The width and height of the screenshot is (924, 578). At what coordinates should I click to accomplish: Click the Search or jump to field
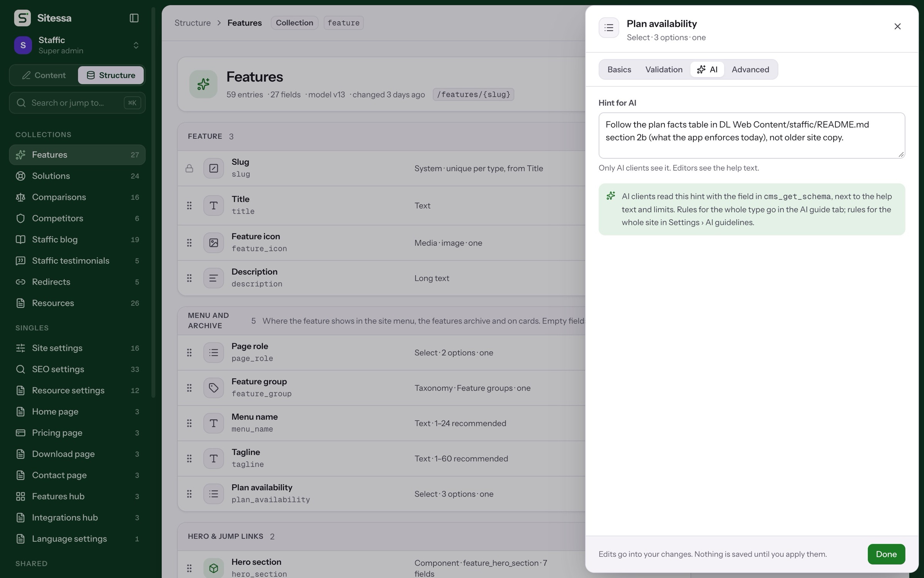tap(77, 103)
